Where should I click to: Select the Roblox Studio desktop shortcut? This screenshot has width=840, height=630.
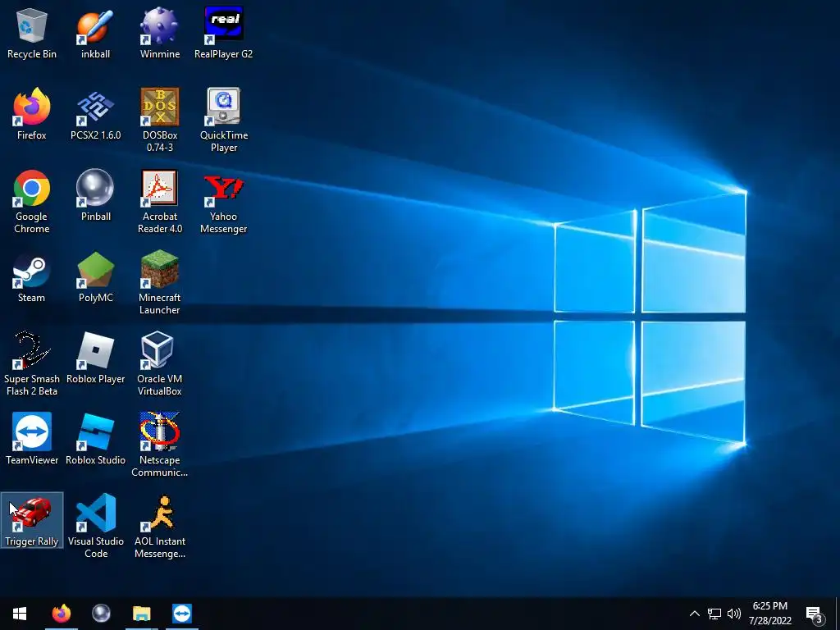(95, 440)
